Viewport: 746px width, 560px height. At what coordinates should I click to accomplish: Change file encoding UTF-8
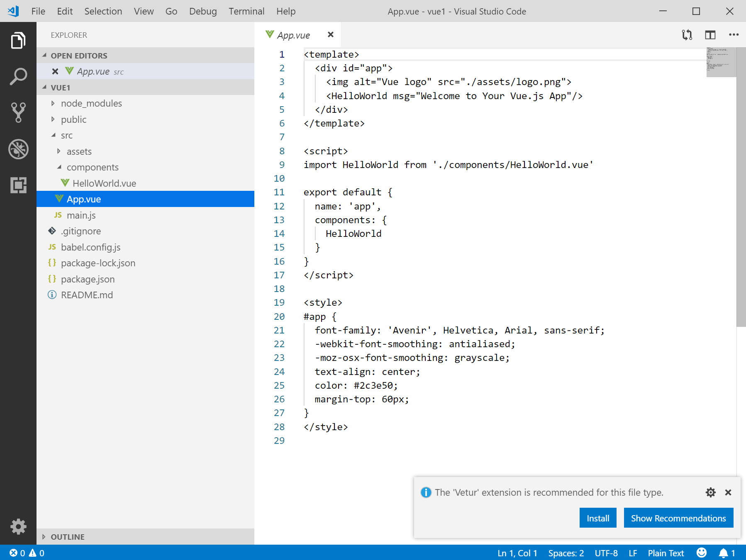(x=606, y=553)
